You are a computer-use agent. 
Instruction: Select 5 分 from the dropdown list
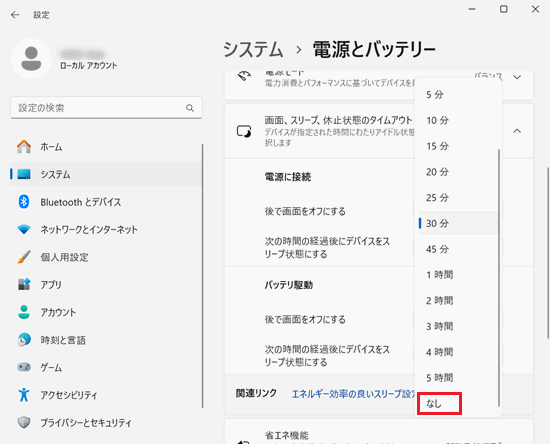[x=457, y=94]
